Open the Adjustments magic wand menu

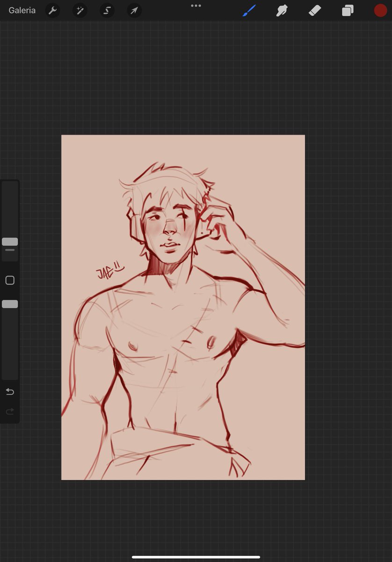coord(80,10)
